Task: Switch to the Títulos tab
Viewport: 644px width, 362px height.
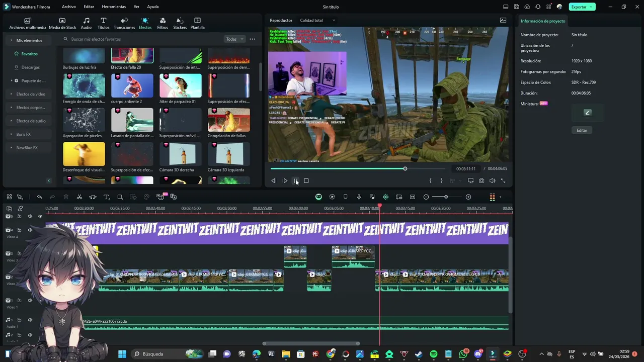Action: coord(103,24)
